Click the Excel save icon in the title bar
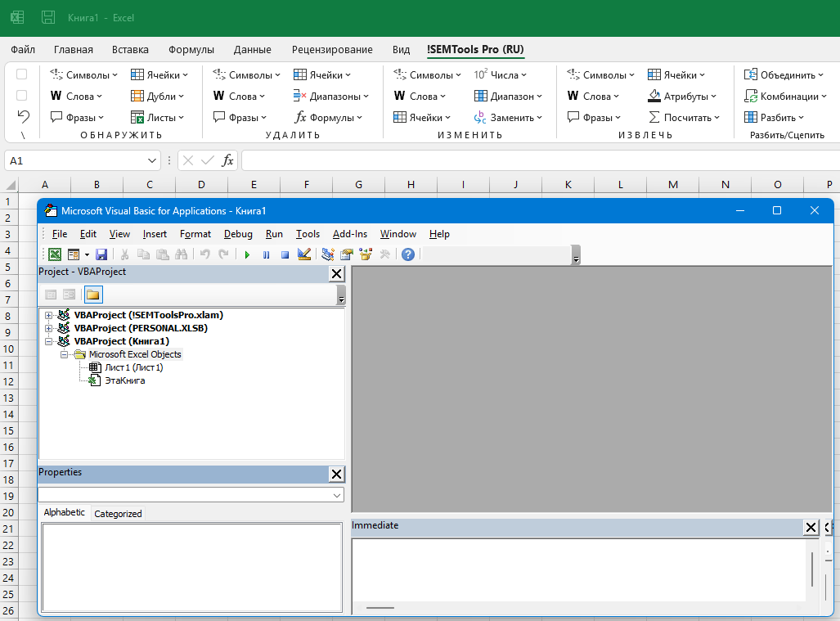 48,18
